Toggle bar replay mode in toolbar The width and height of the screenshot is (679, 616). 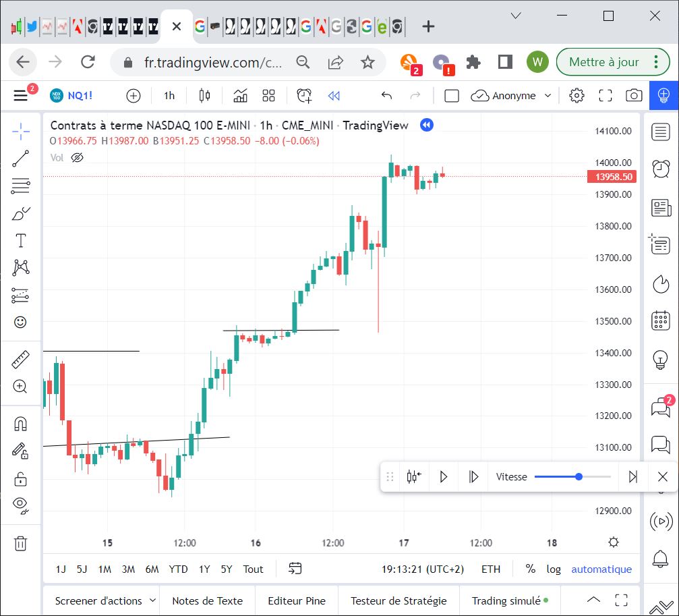click(x=334, y=96)
